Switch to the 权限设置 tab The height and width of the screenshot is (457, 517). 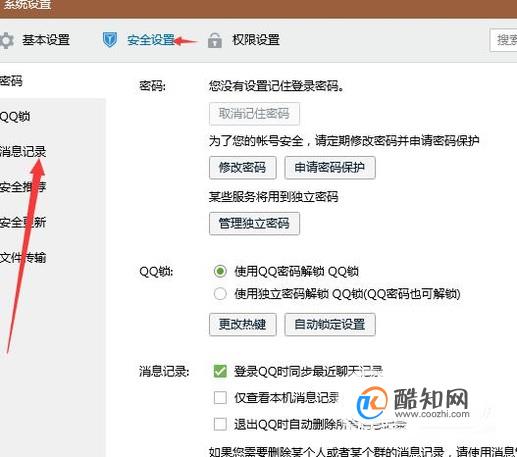tap(256, 40)
